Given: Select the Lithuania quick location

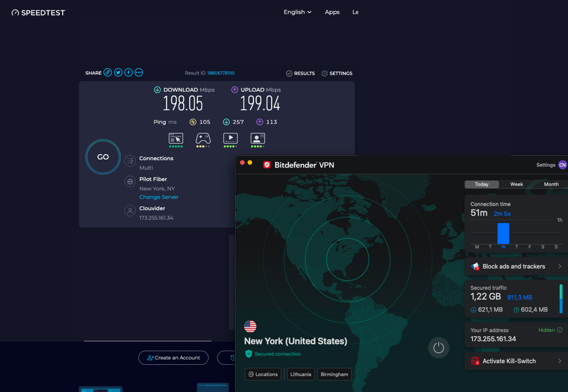Looking at the screenshot, I should 301,374.
